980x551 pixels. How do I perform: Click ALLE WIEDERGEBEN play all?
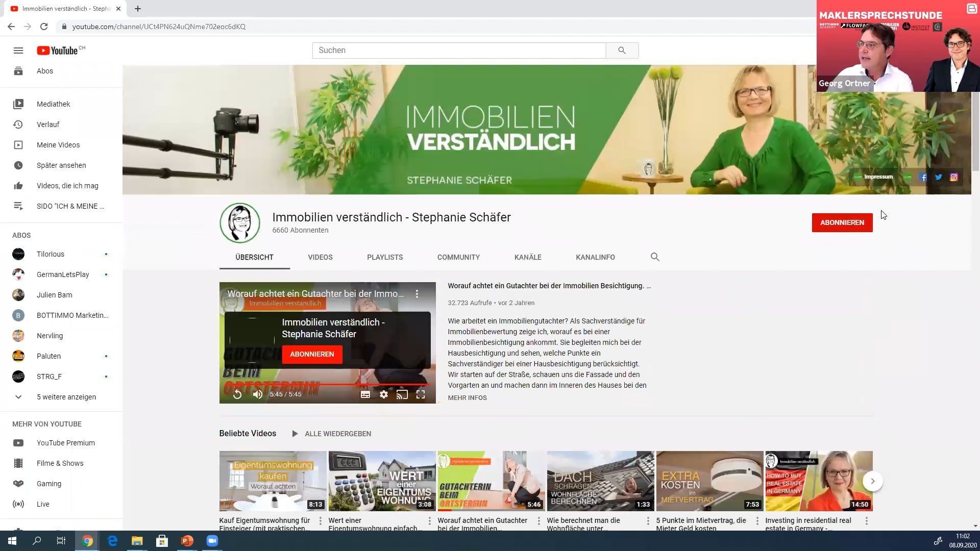click(331, 434)
